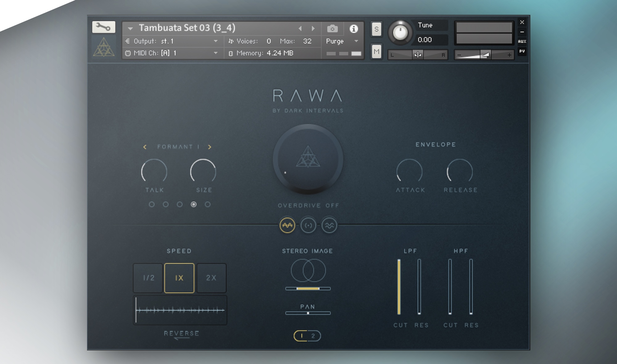Image resolution: width=617 pixels, height=364 pixels.
Task: Adjust the LPF CUT slider
Action: click(x=399, y=287)
